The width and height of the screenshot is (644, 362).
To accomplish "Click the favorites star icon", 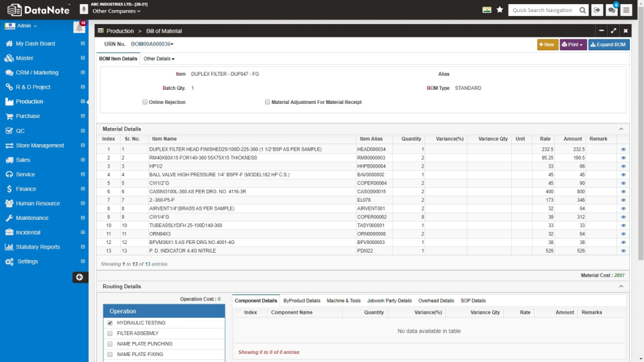I will click(499, 9).
